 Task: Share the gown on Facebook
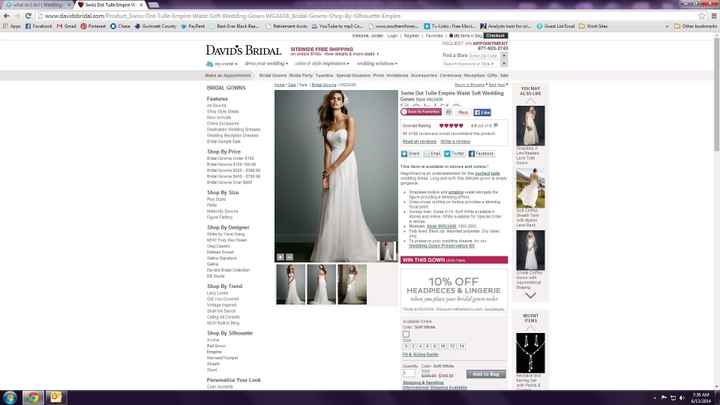481,154
